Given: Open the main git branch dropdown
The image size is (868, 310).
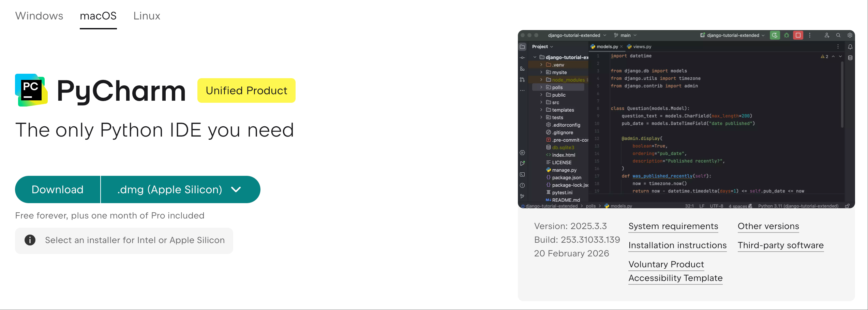Looking at the screenshot, I should (x=625, y=35).
